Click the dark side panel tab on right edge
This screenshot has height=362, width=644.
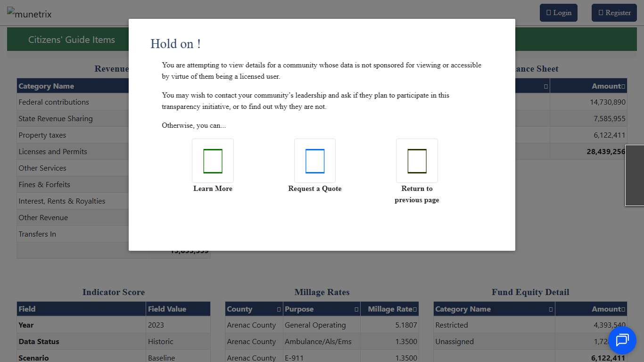click(635, 175)
